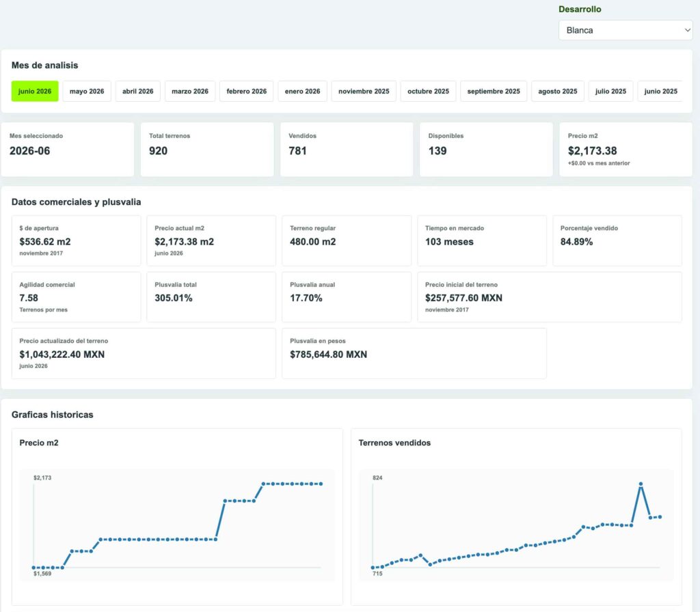Select the marzo 2026 month tab
The width and height of the screenshot is (700, 612).
tap(190, 91)
